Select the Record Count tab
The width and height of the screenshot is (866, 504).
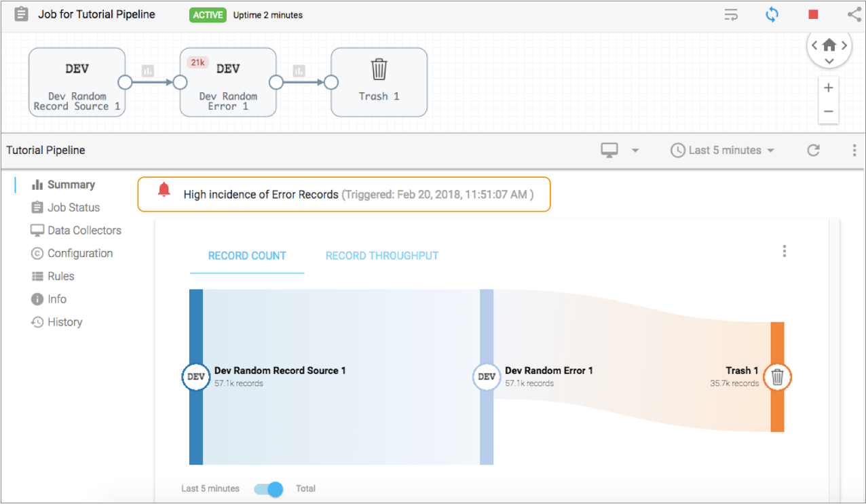[x=247, y=256]
